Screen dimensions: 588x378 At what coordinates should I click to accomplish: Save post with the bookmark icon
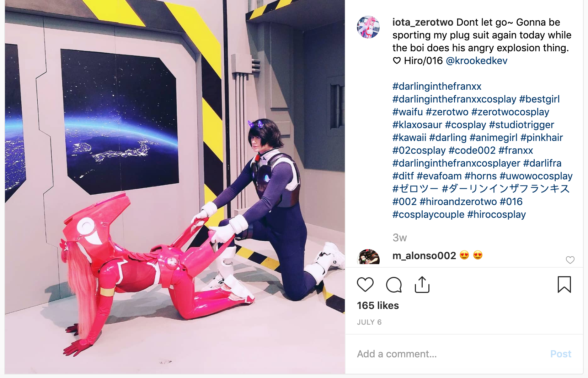click(x=564, y=285)
